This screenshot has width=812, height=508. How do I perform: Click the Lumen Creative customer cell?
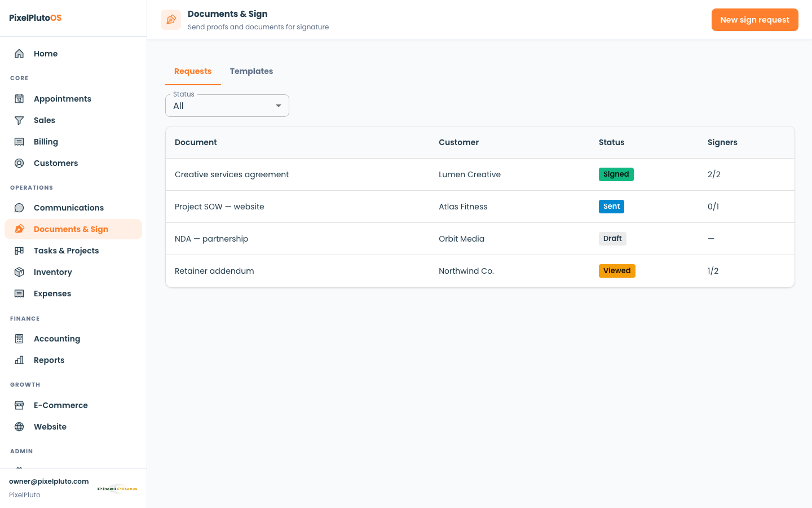470,174
